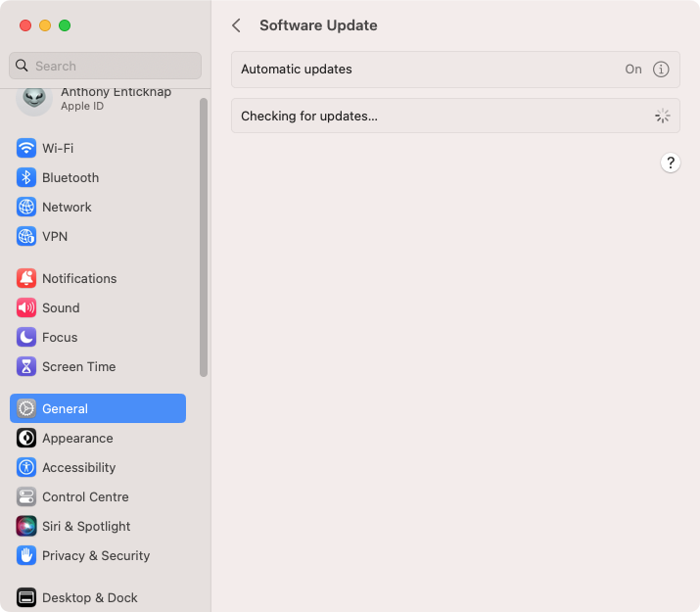Show Automatic updates info details
The image size is (700, 612).
[661, 70]
